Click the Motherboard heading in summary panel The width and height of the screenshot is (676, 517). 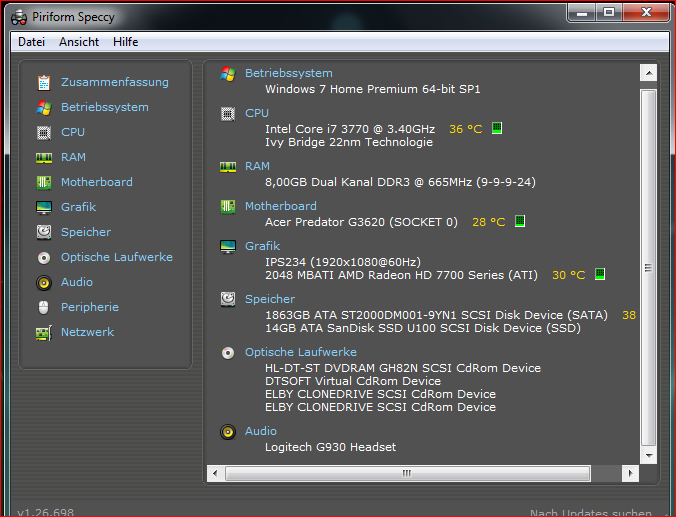click(x=281, y=206)
